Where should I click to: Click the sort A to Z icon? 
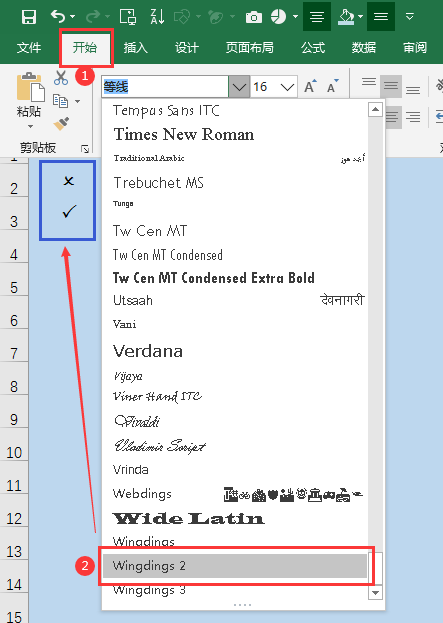[157, 17]
